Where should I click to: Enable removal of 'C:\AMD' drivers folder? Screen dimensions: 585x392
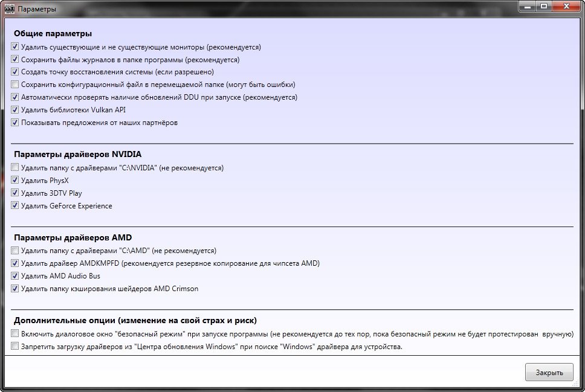[x=15, y=250]
